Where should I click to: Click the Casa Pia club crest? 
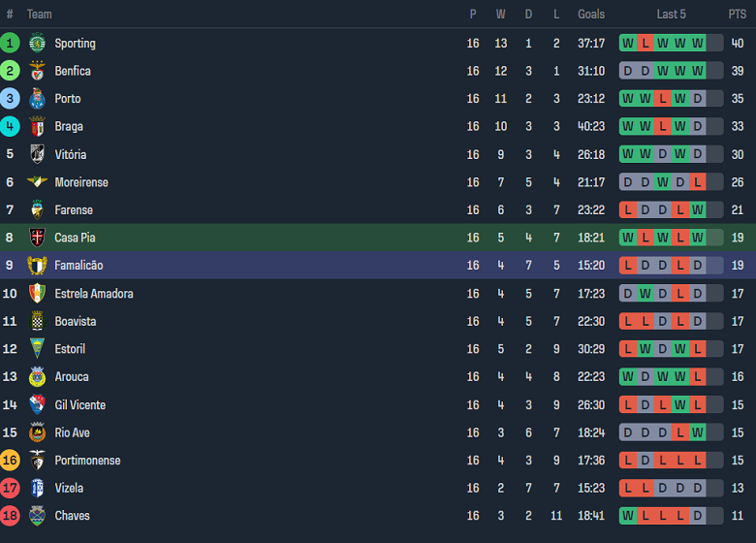(38, 238)
